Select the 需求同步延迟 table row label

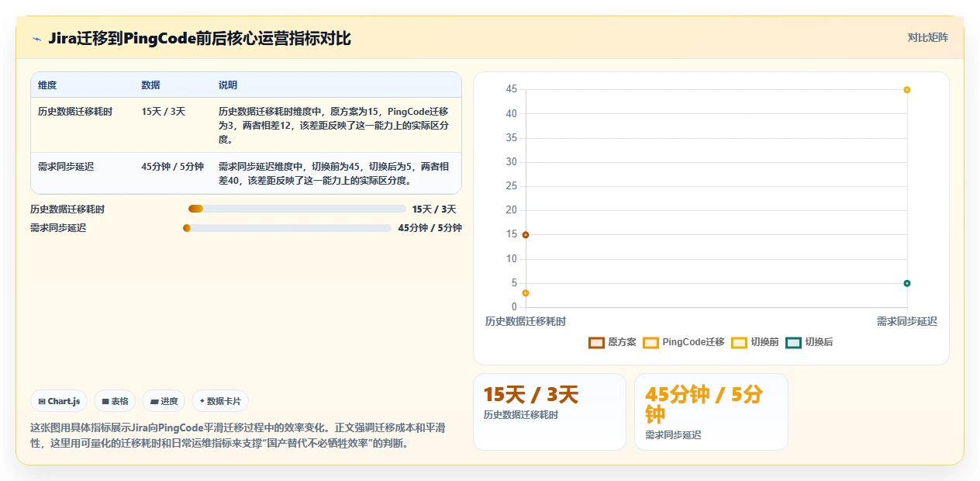[66, 167]
